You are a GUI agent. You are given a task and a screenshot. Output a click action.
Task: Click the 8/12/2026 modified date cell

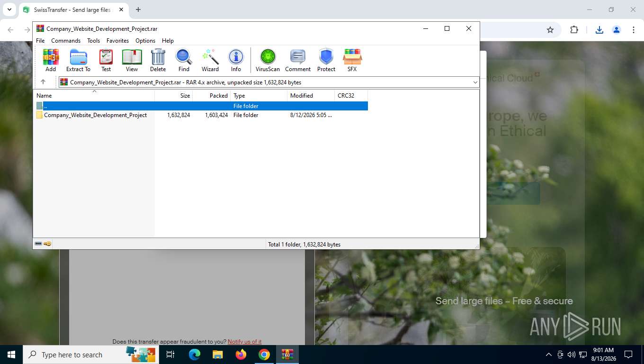point(311,115)
